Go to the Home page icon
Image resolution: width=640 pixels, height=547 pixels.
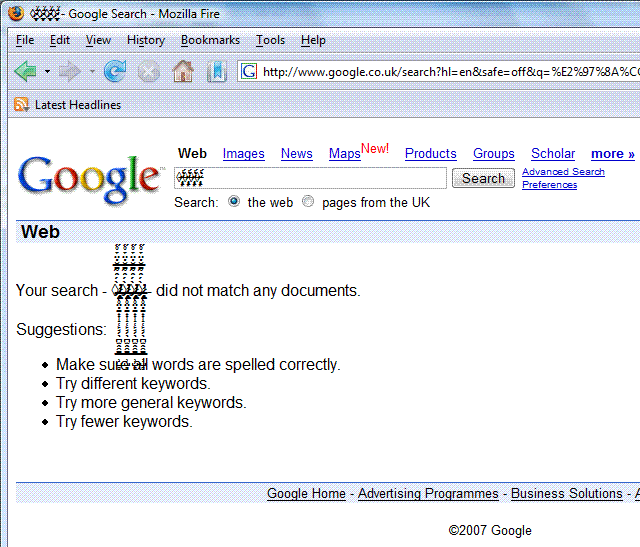[x=183, y=71]
